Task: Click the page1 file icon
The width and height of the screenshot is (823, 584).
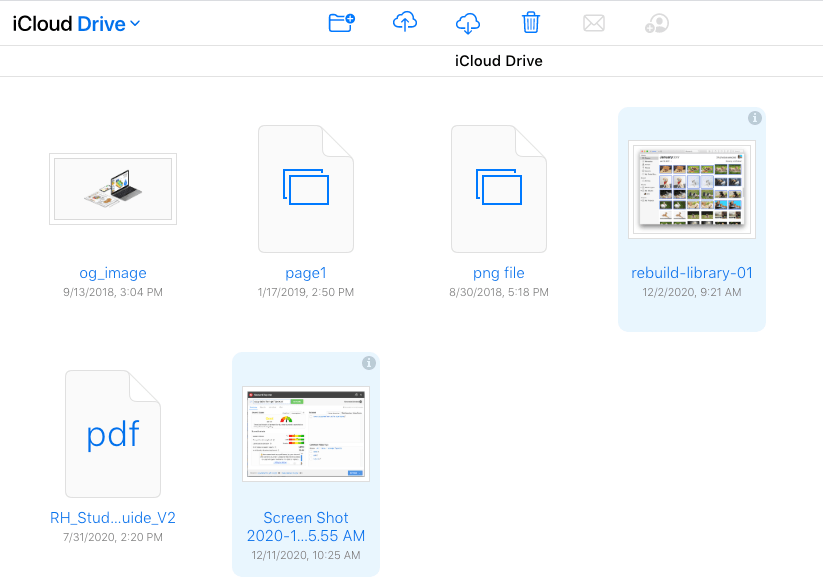Action: (305, 188)
